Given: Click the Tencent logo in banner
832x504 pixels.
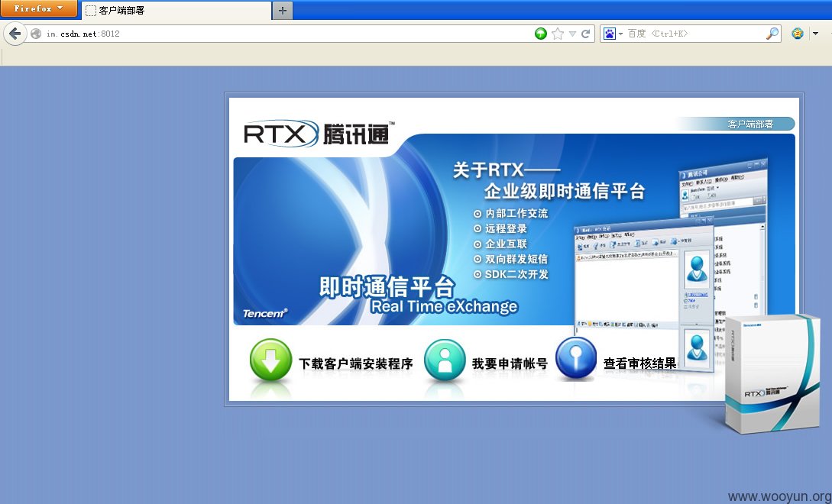Looking at the screenshot, I should [x=265, y=313].
